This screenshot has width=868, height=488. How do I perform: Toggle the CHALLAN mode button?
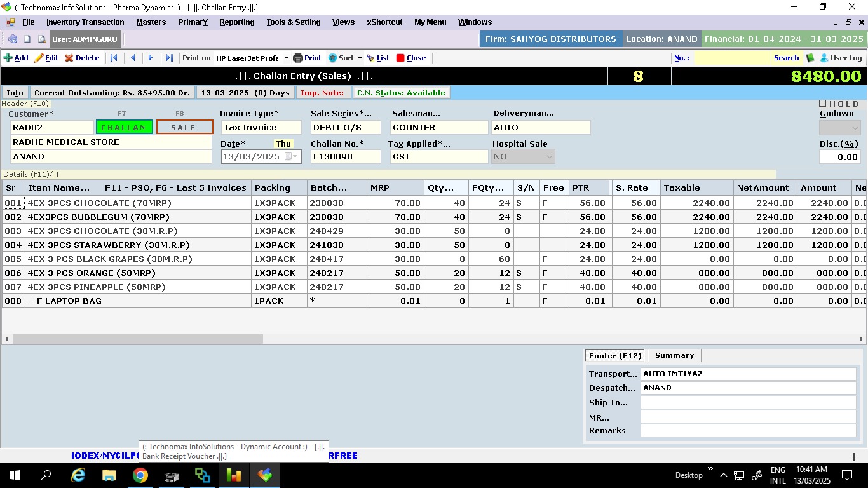(125, 127)
